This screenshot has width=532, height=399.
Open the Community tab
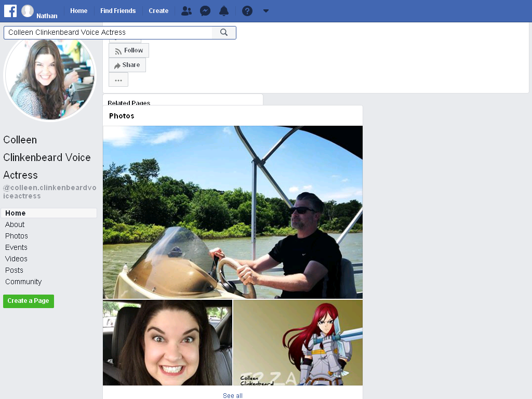click(x=23, y=282)
